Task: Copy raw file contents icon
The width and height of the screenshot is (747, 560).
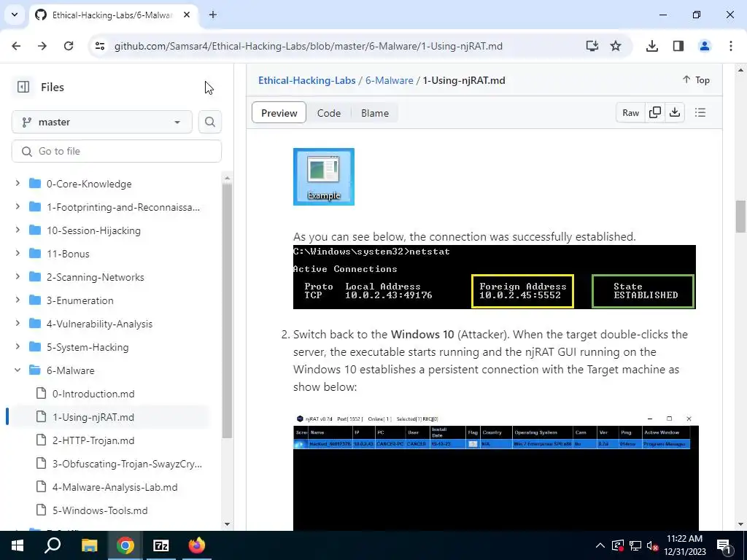Action: [x=655, y=112]
